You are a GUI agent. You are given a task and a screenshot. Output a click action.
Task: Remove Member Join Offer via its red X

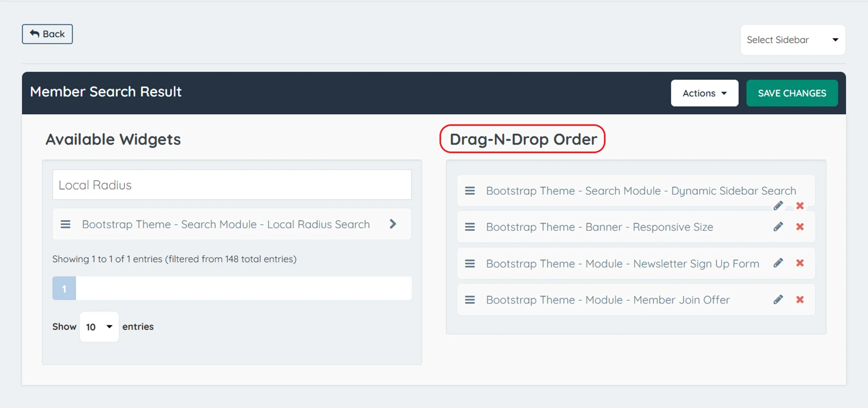(800, 299)
